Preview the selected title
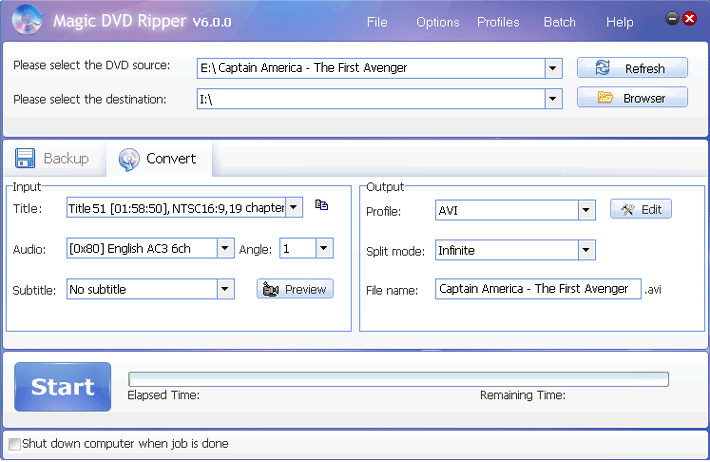The width and height of the screenshot is (710, 462). pyautogui.click(x=295, y=289)
